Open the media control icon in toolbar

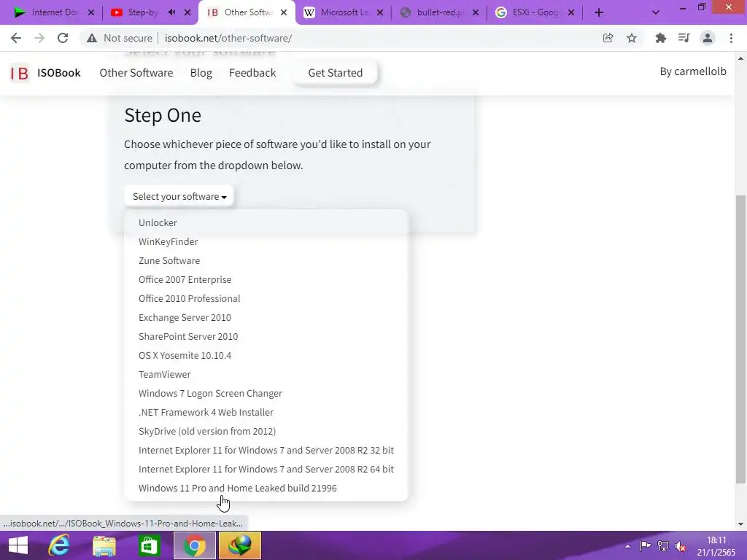click(684, 38)
